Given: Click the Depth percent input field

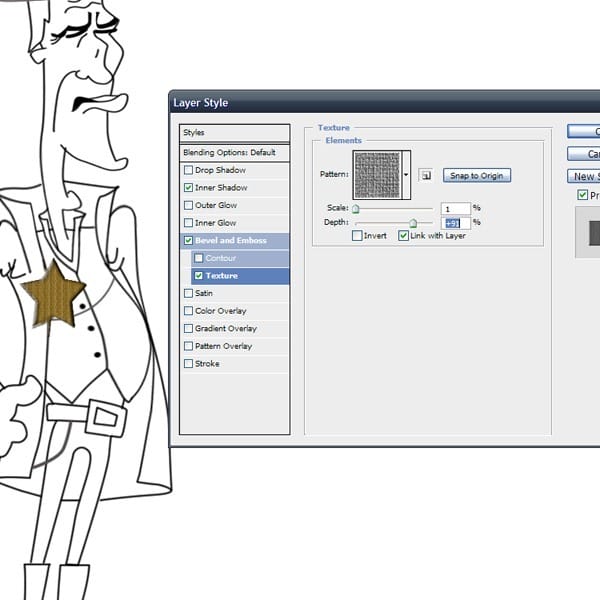Looking at the screenshot, I should coord(455,223).
